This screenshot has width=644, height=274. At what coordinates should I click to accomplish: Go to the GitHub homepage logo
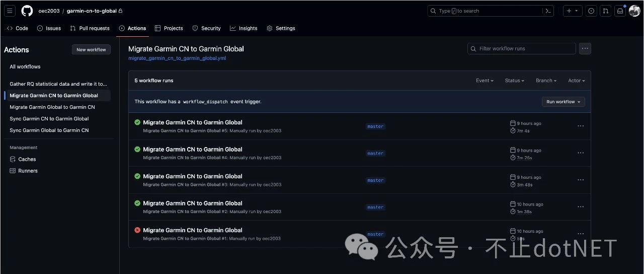point(27,11)
